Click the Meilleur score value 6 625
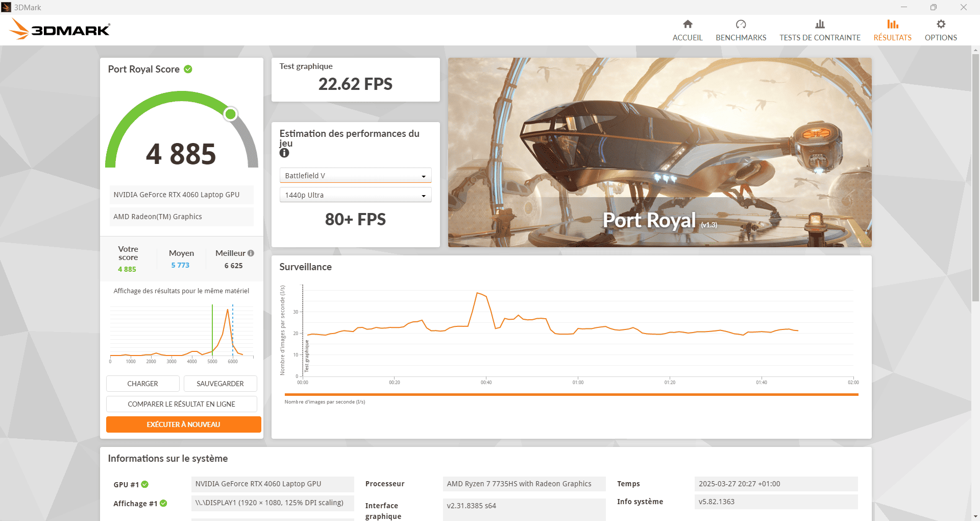 pos(233,266)
